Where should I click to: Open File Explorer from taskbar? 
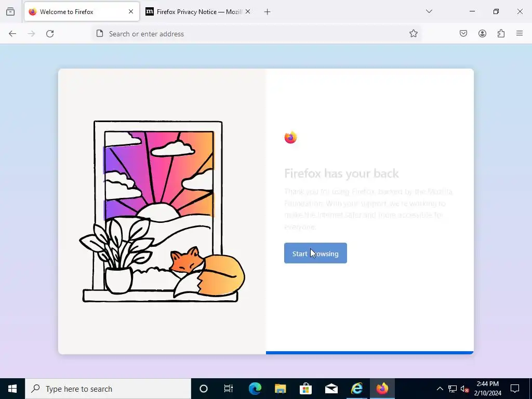click(x=280, y=389)
